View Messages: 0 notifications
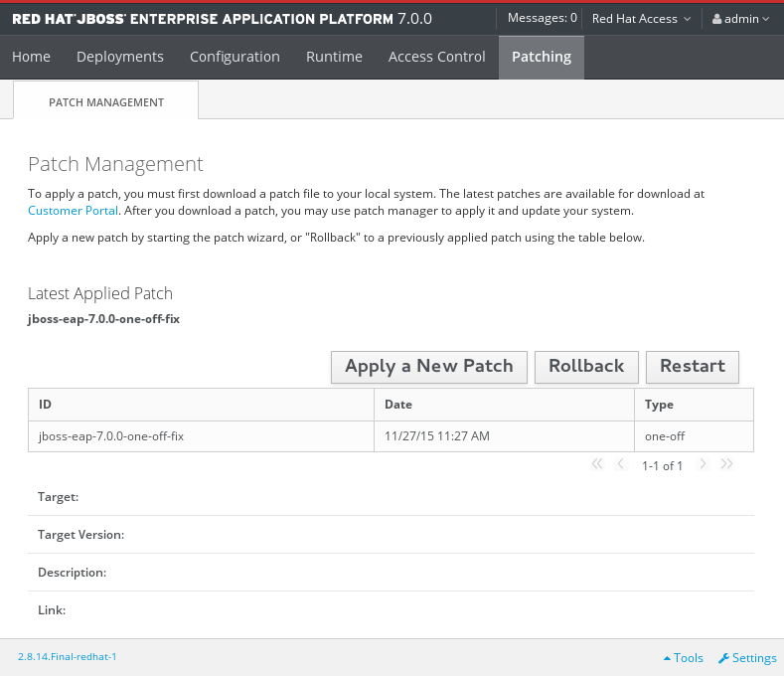Image resolution: width=784 pixels, height=676 pixels. pos(542,18)
